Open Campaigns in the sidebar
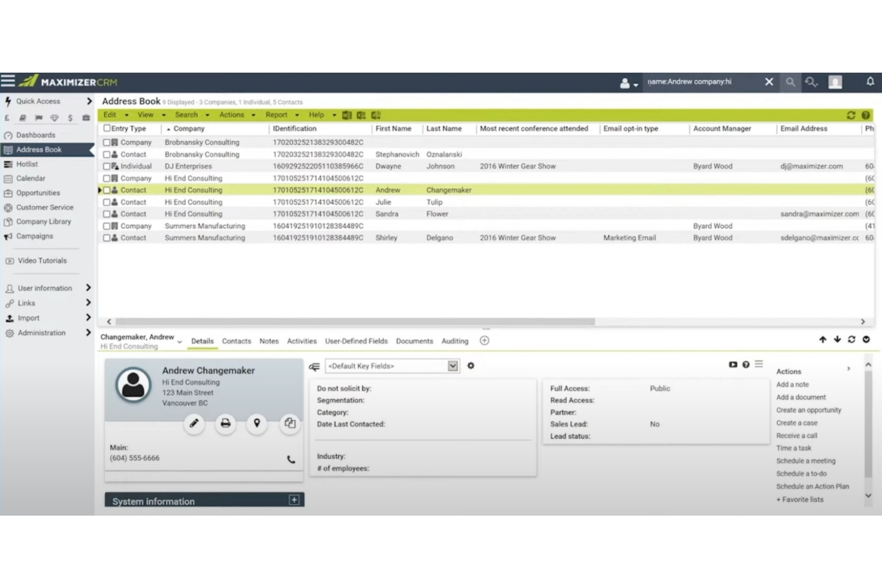This screenshot has width=882, height=588. pyautogui.click(x=34, y=236)
